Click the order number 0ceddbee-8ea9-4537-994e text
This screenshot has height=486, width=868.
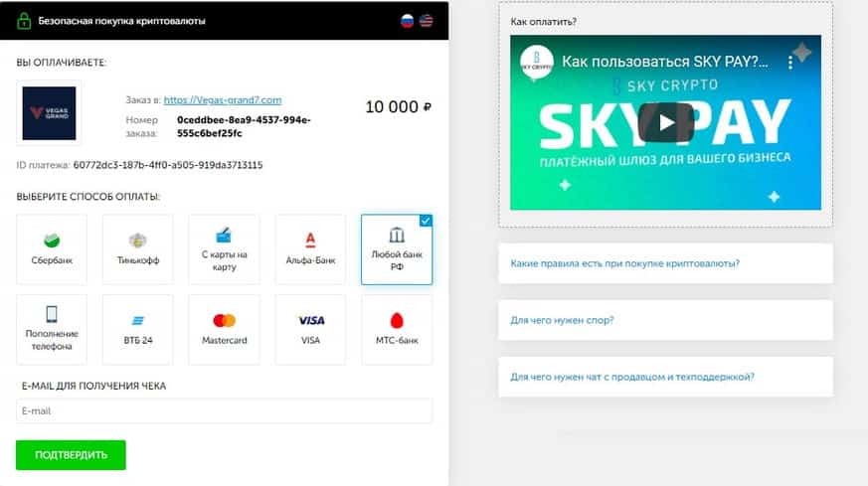pos(244,127)
